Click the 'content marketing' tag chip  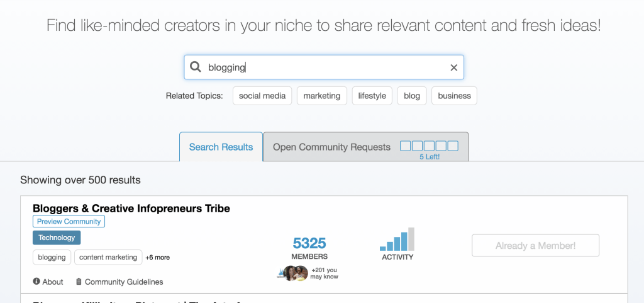[x=108, y=257]
